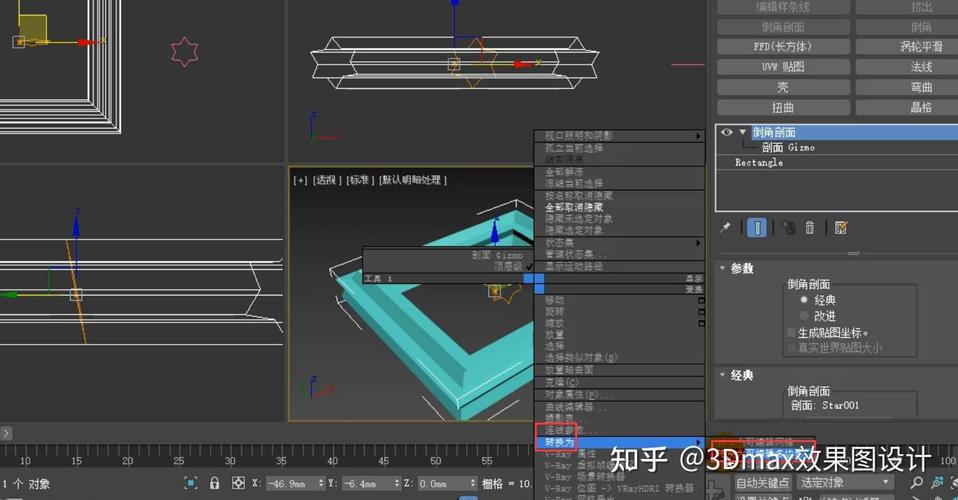The image size is (958, 500).
Task: Click the 扭曲 modifier button
Action: [x=783, y=108]
